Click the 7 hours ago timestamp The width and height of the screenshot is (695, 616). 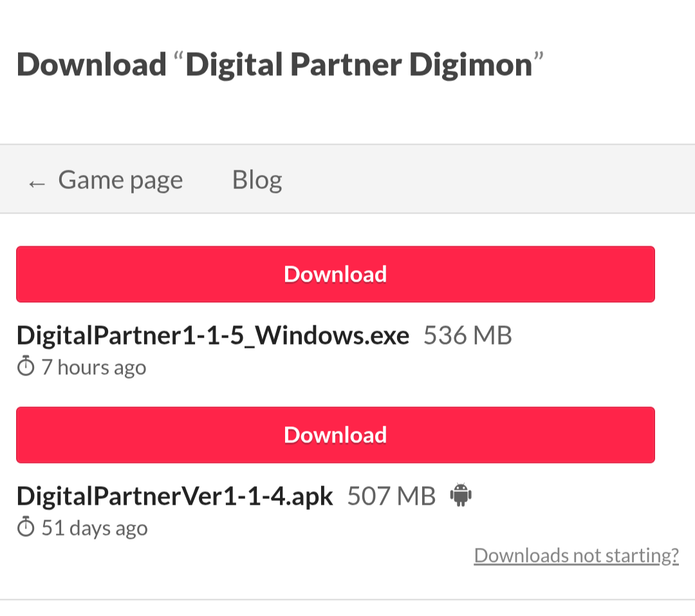[94, 367]
